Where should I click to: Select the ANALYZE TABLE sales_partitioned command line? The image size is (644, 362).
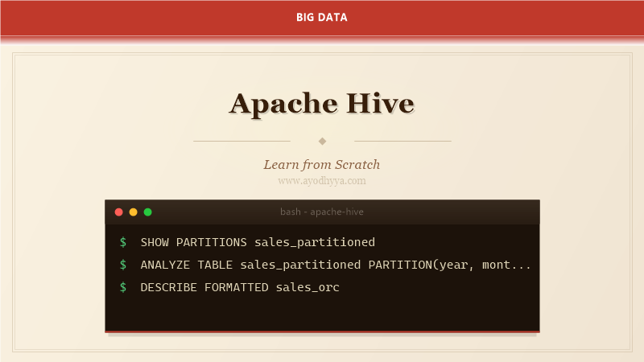(336, 265)
